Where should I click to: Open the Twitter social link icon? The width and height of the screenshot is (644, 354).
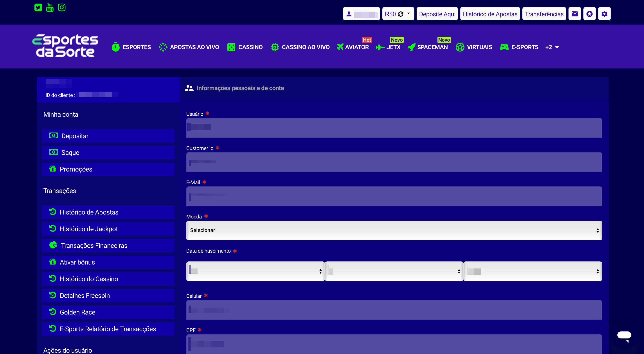pos(38,7)
